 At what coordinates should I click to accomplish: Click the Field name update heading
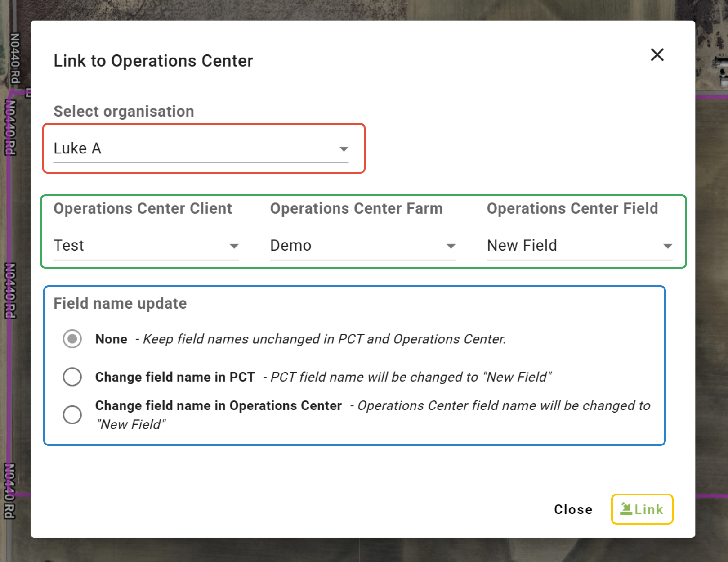pos(120,304)
